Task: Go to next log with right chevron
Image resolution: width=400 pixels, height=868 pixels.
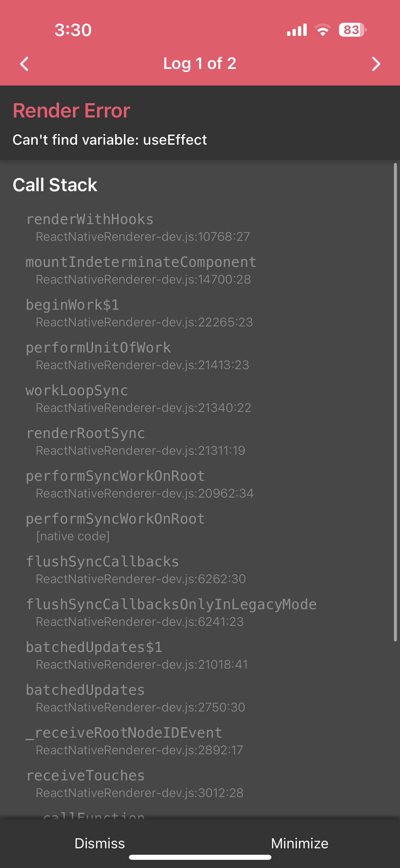Action: [376, 64]
